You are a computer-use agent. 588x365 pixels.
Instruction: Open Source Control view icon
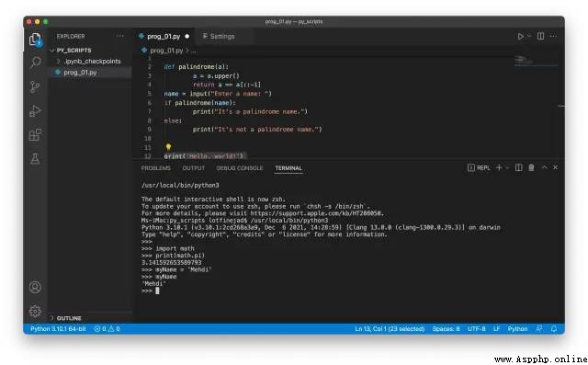tap(35, 86)
